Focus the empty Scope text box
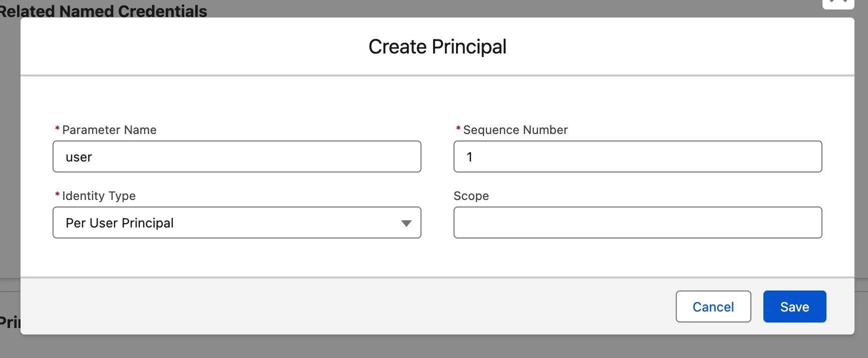The width and height of the screenshot is (868, 358). 637,222
